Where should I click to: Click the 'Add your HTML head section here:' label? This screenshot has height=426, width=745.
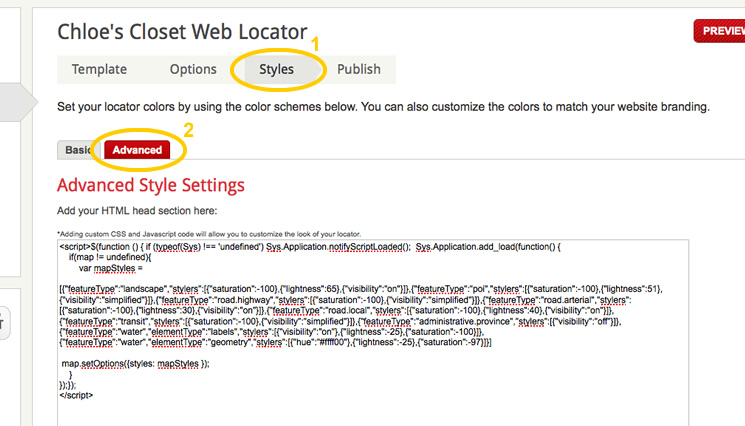[137, 211]
